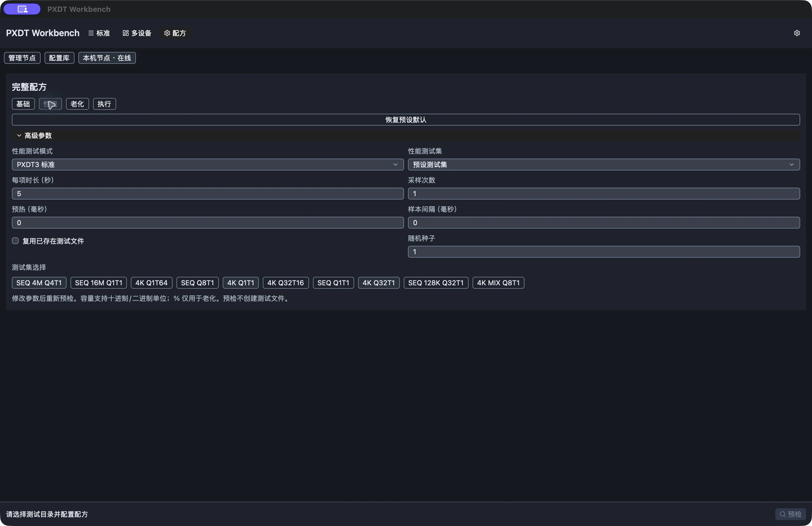Screen dimensions: 812x526
Task: Toggle the SEQ Q1T1 test chip
Action: click(333, 283)
